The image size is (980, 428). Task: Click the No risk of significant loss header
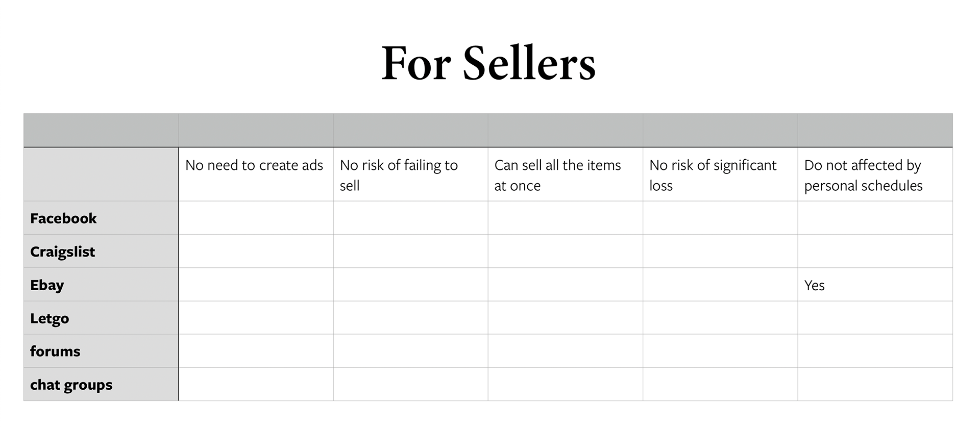720,174
